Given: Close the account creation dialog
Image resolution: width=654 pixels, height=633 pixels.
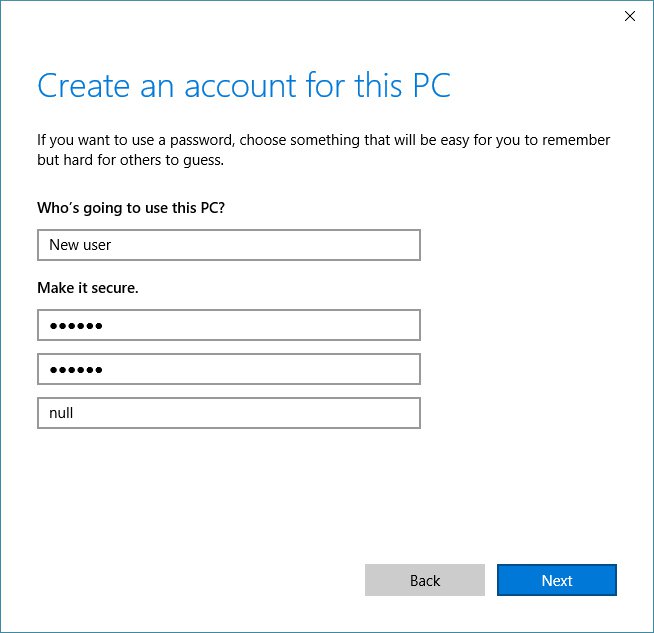Looking at the screenshot, I should (x=629, y=16).
